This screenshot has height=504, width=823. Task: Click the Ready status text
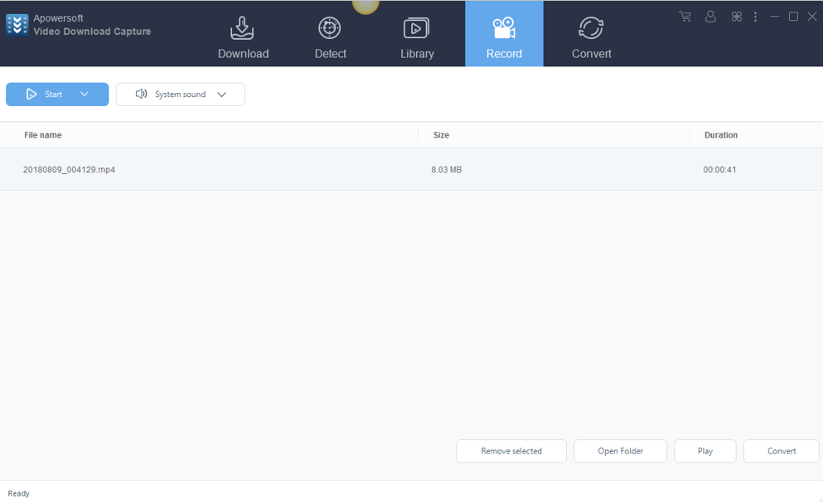click(18, 493)
